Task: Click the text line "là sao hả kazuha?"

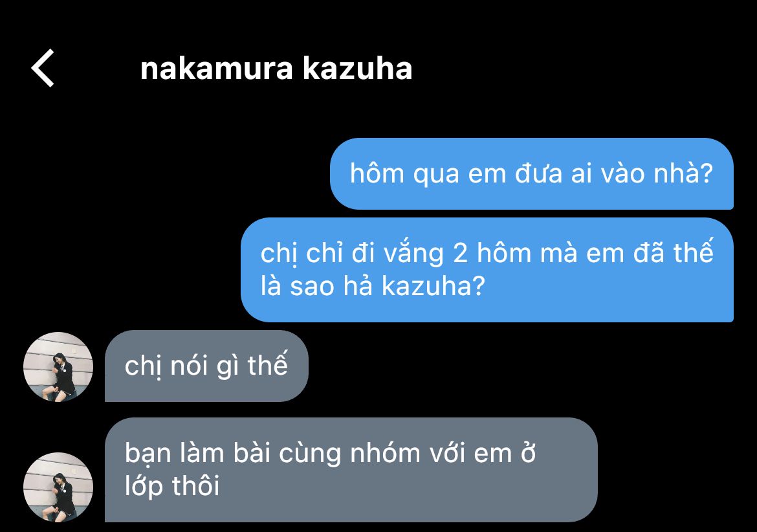Action: [x=372, y=285]
